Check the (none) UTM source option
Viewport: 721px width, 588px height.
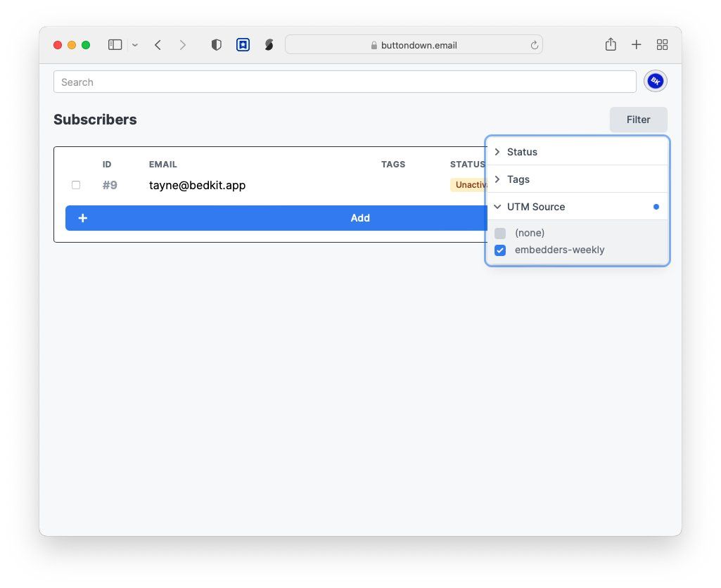(x=500, y=234)
